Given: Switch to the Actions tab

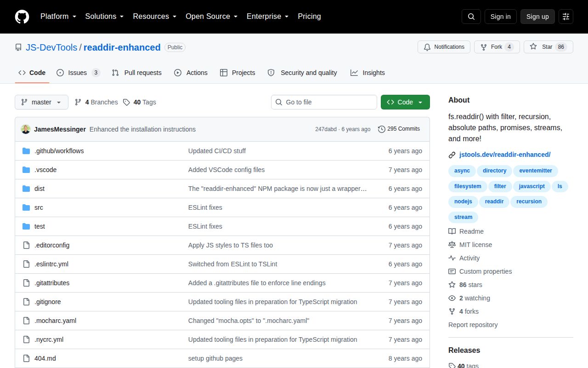Looking at the screenshot, I should [x=191, y=73].
